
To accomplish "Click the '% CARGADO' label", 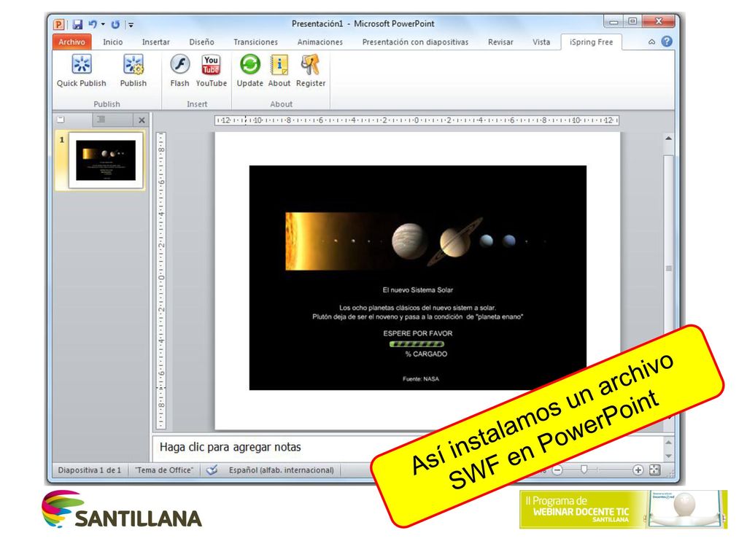I will 426,354.
